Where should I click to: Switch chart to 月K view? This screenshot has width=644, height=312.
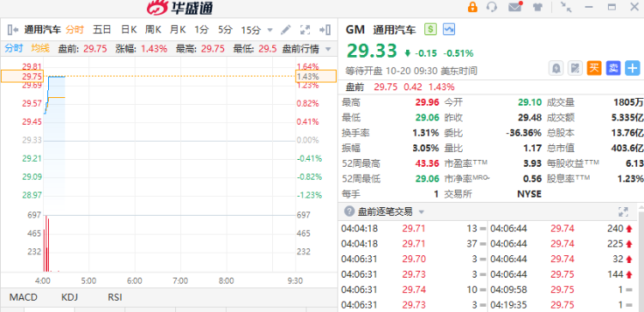[178, 29]
